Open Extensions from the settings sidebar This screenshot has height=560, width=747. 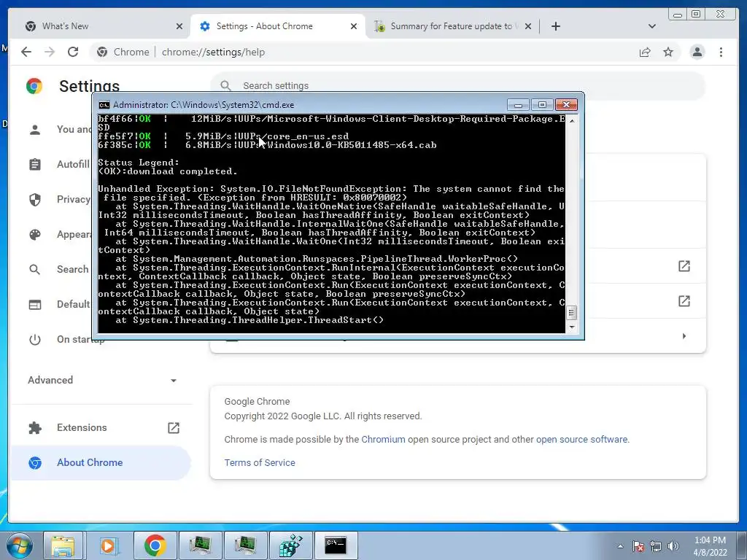pos(102,427)
